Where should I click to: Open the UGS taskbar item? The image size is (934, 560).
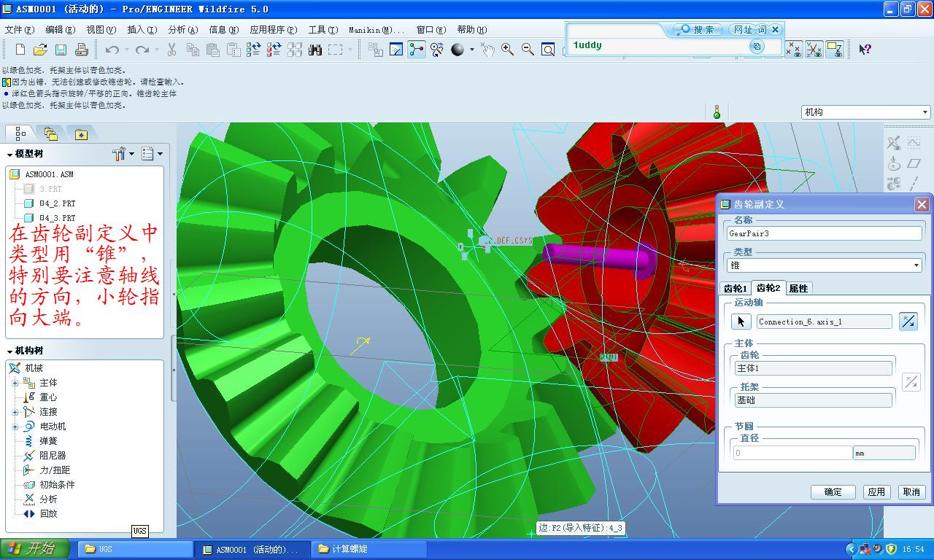click(x=136, y=549)
